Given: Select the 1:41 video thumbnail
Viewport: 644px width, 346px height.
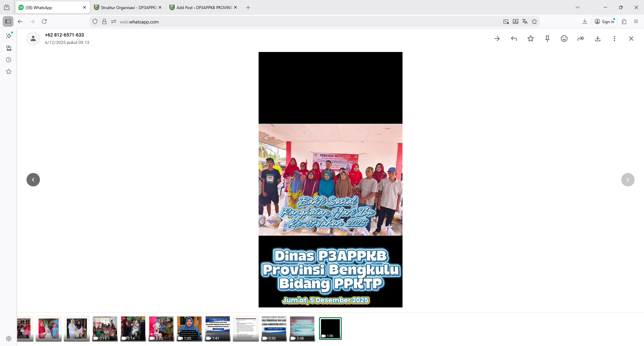Looking at the screenshot, I should (218, 329).
